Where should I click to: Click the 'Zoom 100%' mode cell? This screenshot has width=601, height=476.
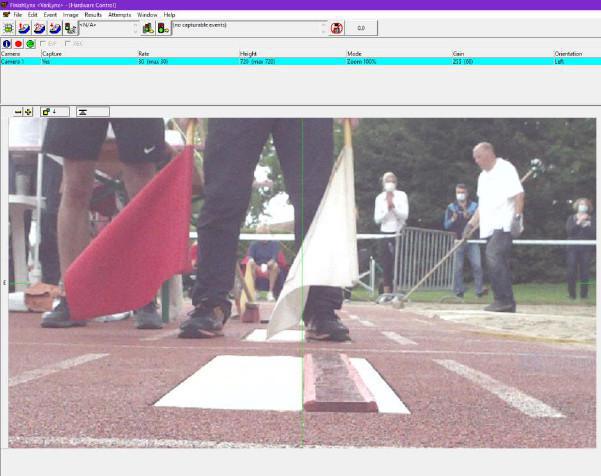tap(361, 61)
